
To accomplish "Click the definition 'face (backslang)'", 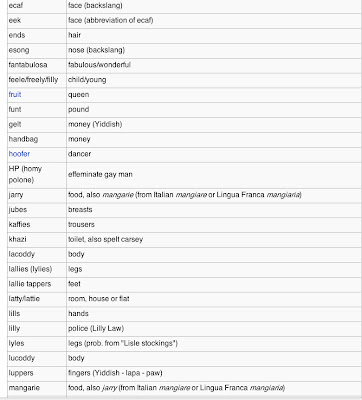I will 95,6.
